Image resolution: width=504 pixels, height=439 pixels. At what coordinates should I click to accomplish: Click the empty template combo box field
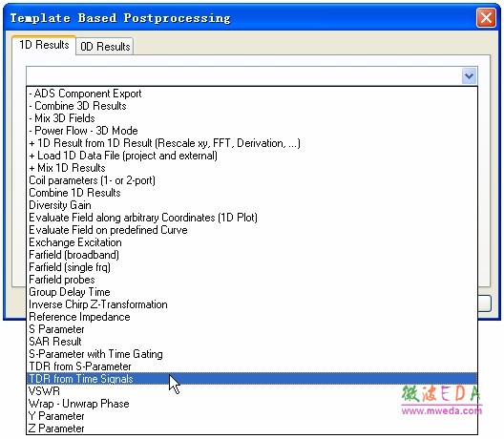point(244,76)
